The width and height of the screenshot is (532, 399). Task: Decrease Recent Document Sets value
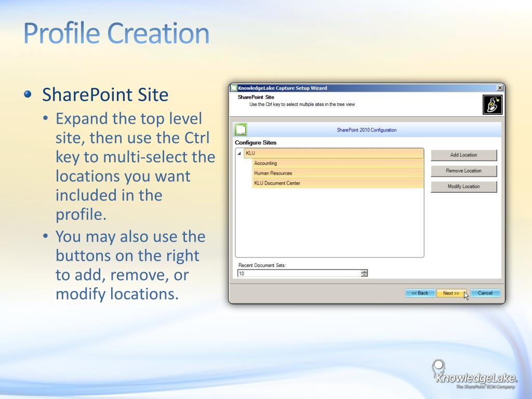[x=364, y=275]
